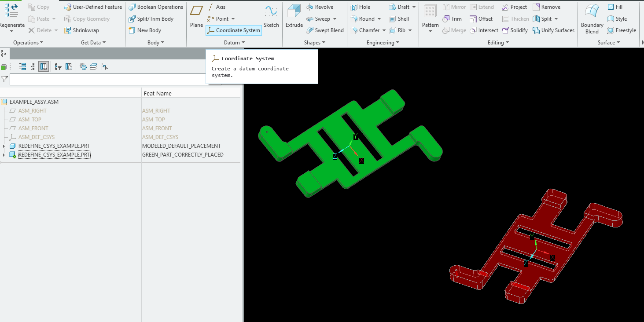Start the Boundary Blend tool
The width and height of the screenshot is (644, 322).
point(591,18)
